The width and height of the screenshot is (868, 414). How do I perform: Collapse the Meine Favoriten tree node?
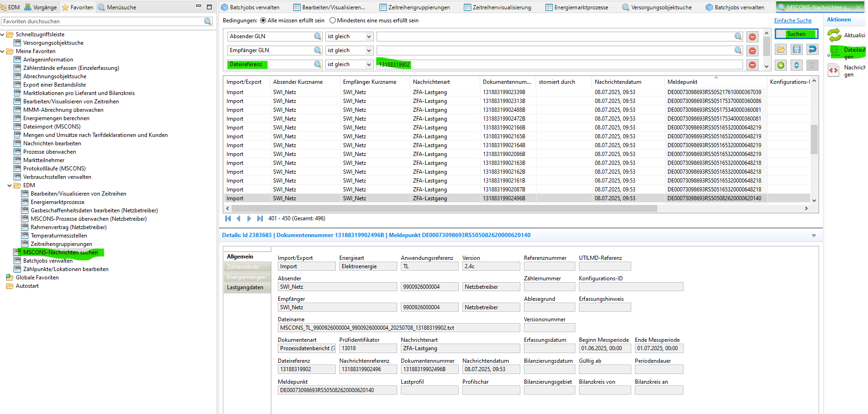tap(3, 51)
